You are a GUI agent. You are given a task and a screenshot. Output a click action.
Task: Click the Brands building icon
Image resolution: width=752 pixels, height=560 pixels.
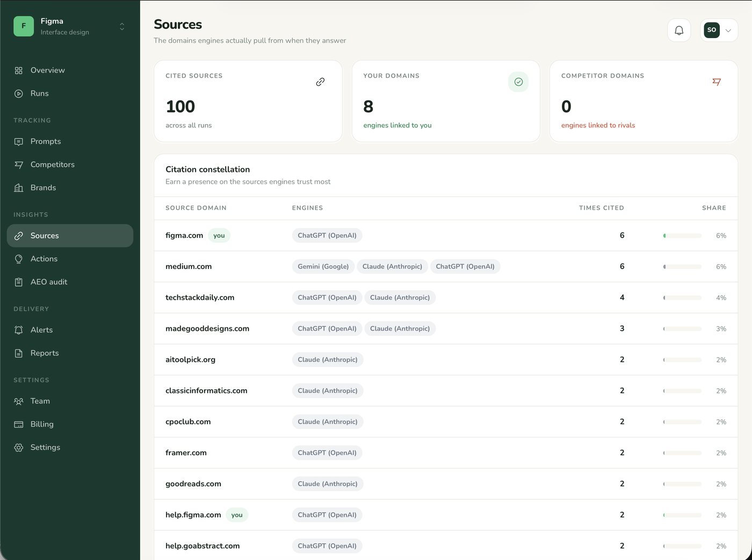pyautogui.click(x=19, y=188)
